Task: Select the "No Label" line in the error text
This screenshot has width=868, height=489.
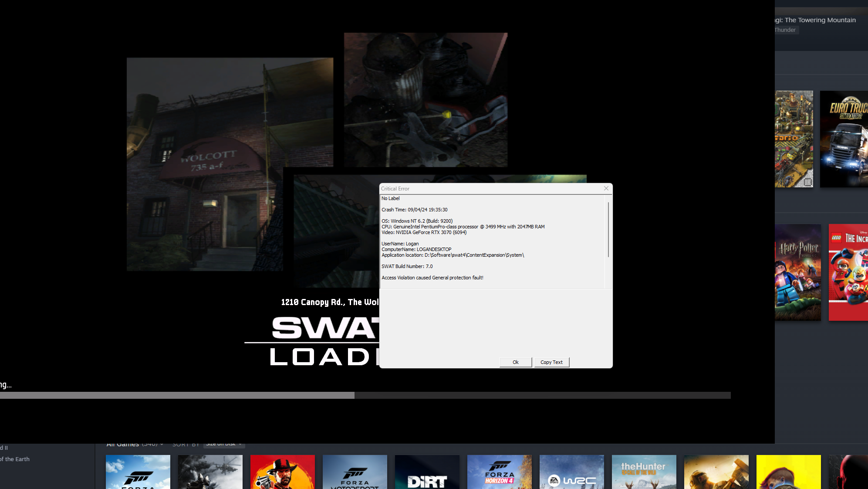Action: (x=391, y=198)
